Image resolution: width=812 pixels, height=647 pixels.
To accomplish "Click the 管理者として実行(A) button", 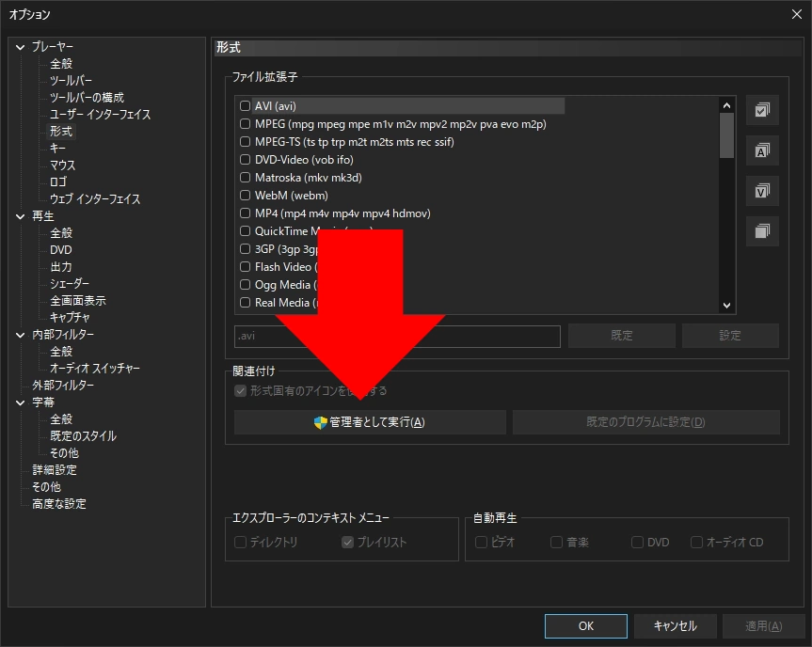I will 370,422.
